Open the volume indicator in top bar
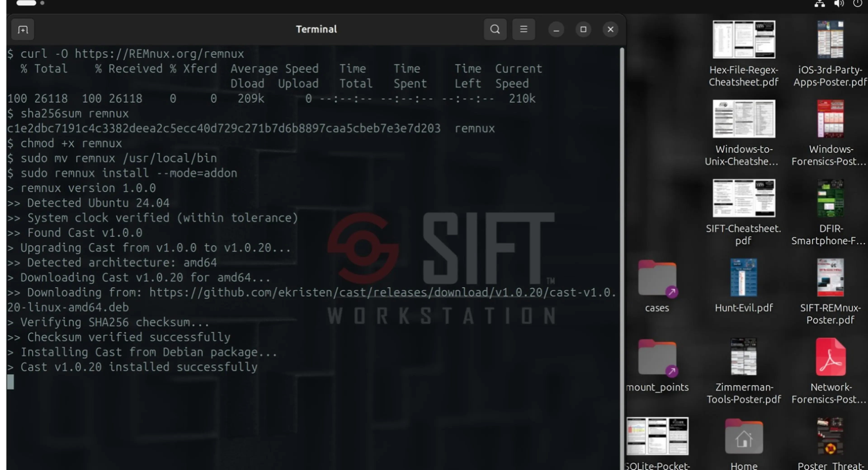Screen dimensions: 868x470 pos(839,4)
